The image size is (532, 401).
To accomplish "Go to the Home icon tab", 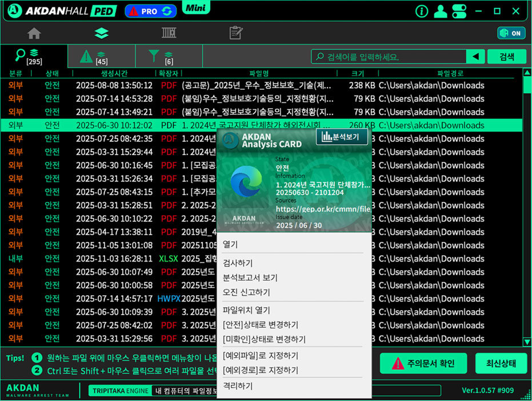I will pyautogui.click(x=34, y=33).
